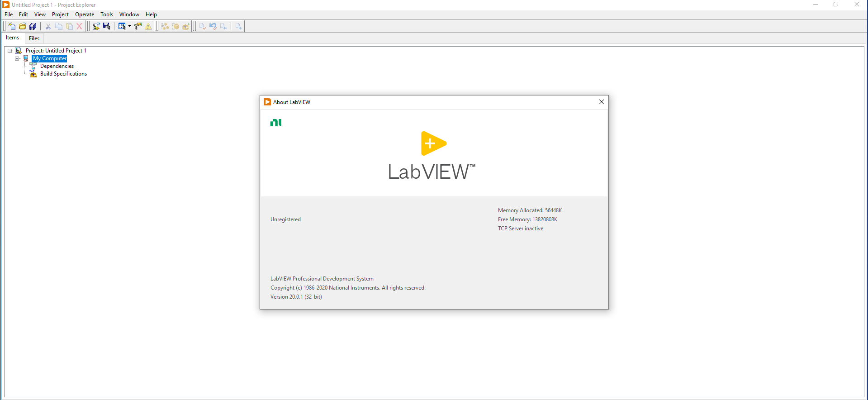
Task: Collapse the Project: Untitled Project 1 node
Action: 9,51
